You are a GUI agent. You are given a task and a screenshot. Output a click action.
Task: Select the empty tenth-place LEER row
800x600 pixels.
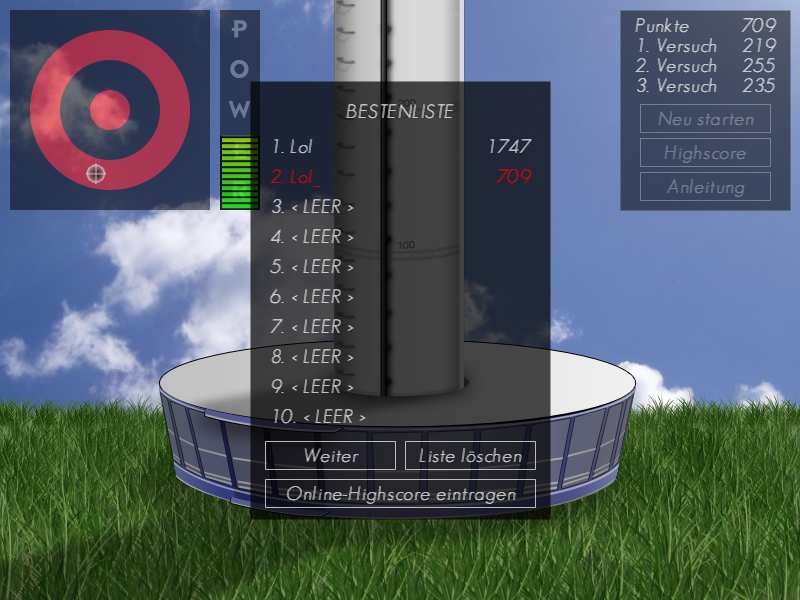[x=318, y=416]
